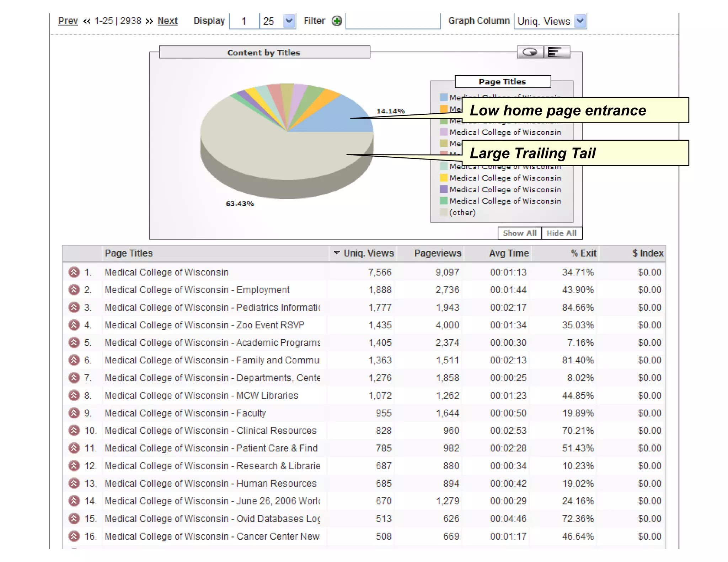The image size is (728, 562).
Task: Sort table by Pageviews column header
Action: (x=437, y=253)
